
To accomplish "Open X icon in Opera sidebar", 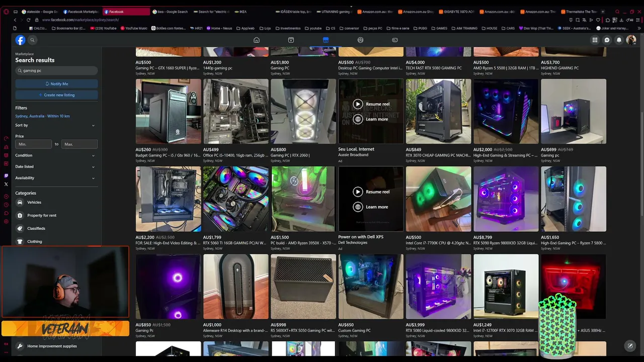I will (6, 184).
